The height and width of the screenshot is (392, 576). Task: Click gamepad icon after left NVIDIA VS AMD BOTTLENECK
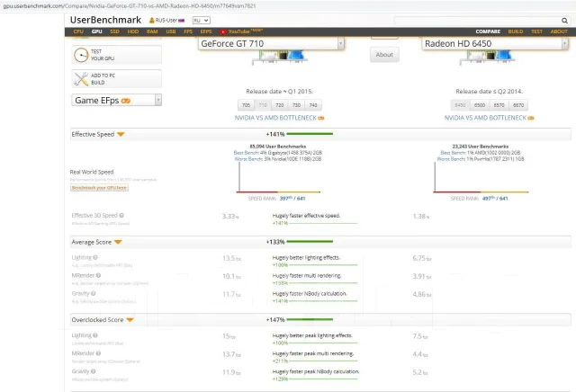coord(321,118)
